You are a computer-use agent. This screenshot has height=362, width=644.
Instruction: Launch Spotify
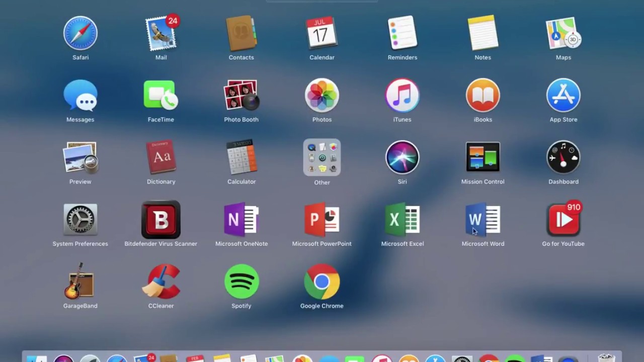[x=242, y=282]
